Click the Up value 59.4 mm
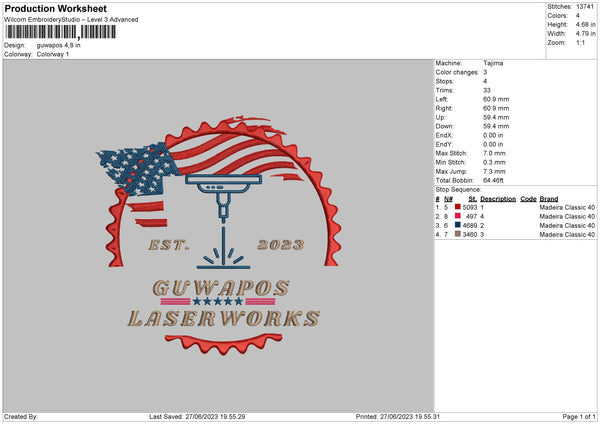 coord(496,117)
